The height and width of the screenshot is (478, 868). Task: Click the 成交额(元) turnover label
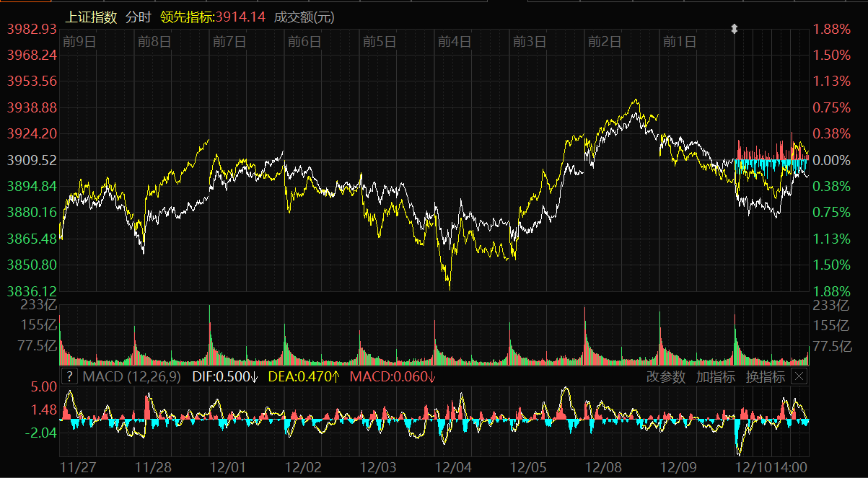304,17
